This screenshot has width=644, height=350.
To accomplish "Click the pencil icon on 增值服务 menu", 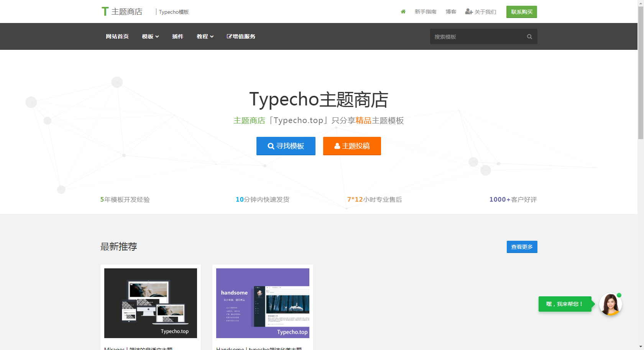I will (229, 36).
